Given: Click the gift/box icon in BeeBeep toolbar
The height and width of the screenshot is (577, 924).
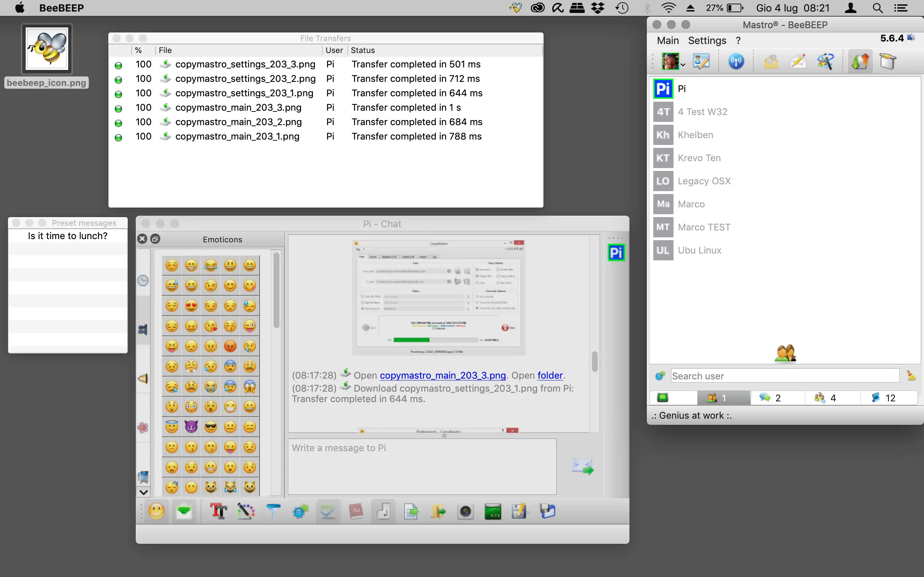Looking at the screenshot, I should 889,61.
